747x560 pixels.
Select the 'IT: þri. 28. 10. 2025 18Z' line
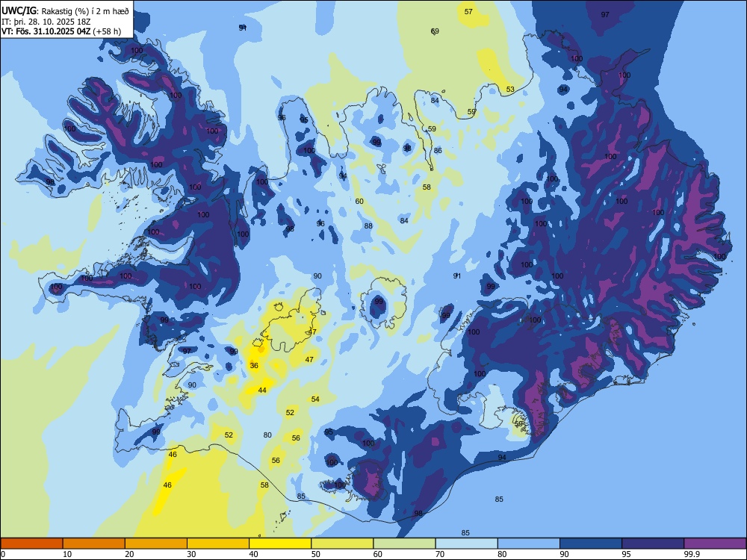coord(46,22)
